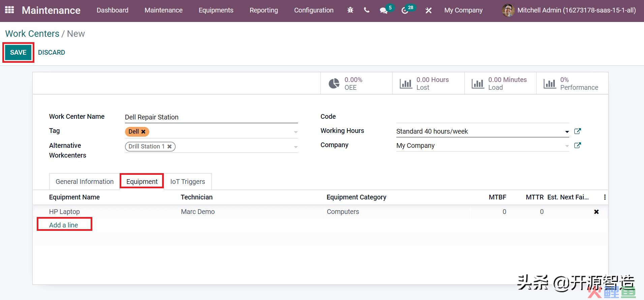The height and width of the screenshot is (300, 644).
Task: Sort by Technician column header
Action: [x=197, y=197]
